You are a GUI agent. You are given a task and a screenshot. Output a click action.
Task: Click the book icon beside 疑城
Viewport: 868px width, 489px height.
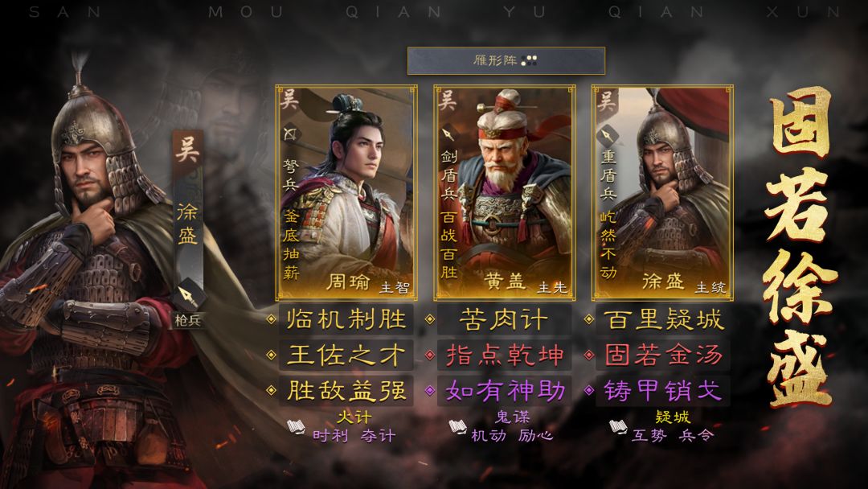point(618,427)
